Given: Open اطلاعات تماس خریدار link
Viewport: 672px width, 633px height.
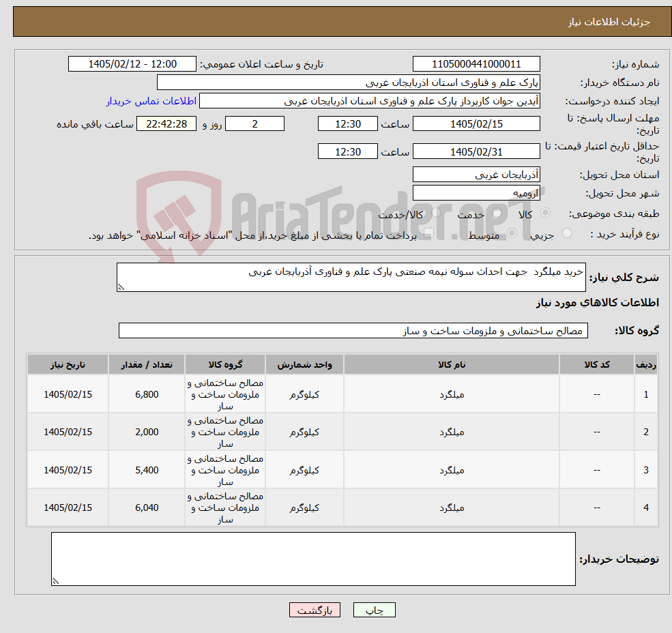Looking at the screenshot, I should [151, 101].
